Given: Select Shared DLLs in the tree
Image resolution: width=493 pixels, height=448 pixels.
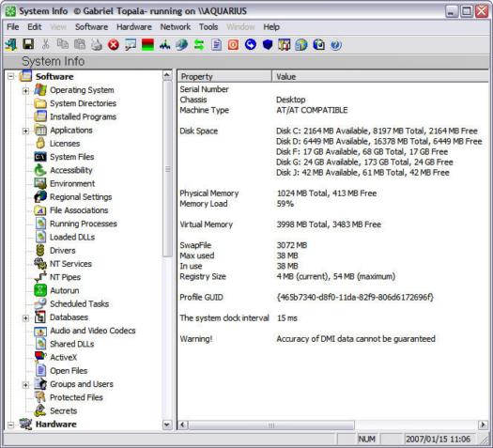Looking at the screenshot, I should coord(71,344).
